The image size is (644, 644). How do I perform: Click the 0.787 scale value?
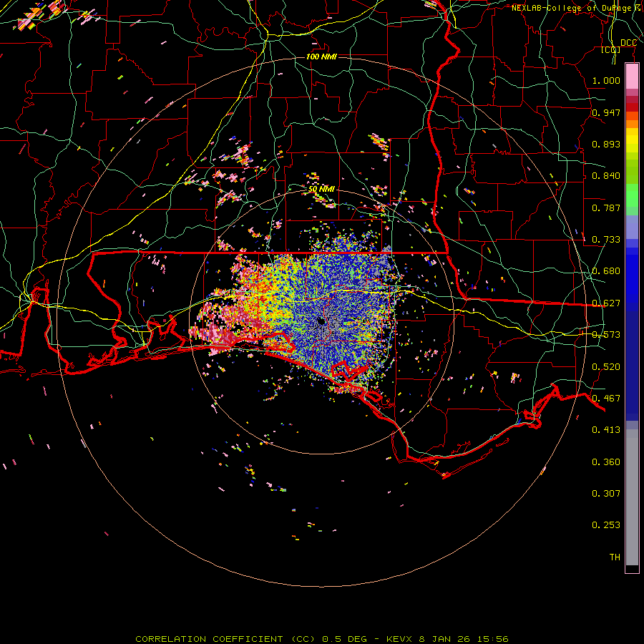click(606, 208)
